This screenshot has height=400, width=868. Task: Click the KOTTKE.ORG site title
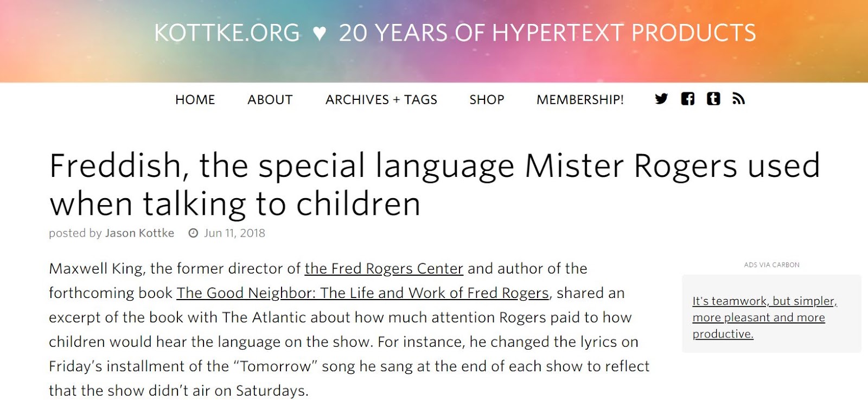(227, 33)
